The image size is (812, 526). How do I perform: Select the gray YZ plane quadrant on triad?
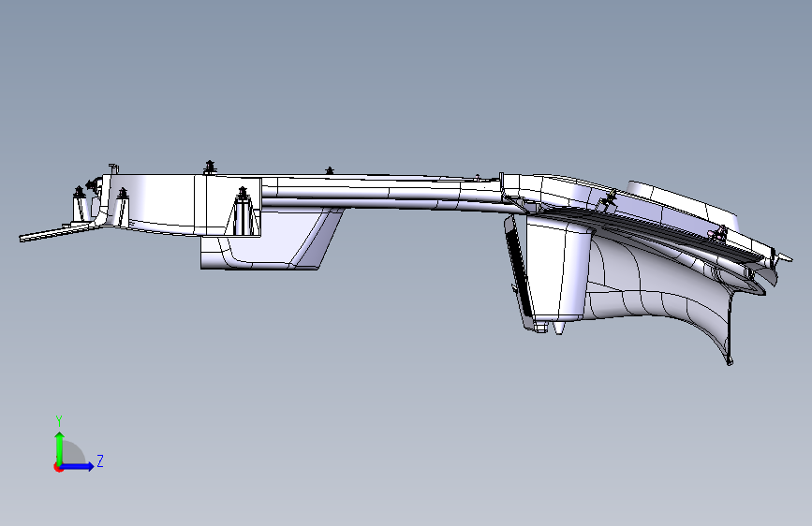coord(72,454)
